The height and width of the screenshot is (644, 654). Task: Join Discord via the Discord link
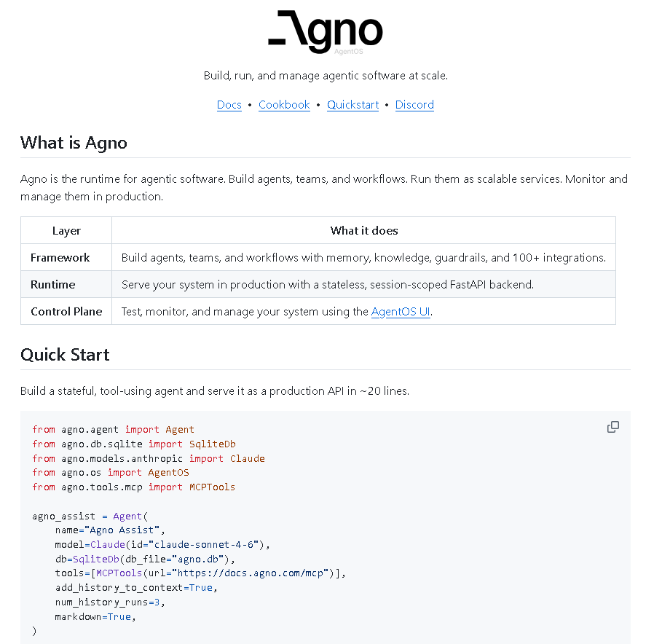[x=414, y=105]
